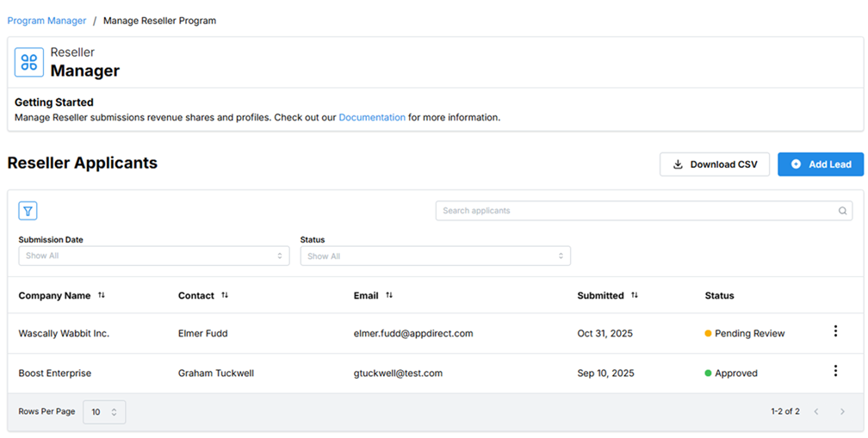Sort by Company Name column arrows
The width and height of the screenshot is (868, 438).
[x=102, y=295]
